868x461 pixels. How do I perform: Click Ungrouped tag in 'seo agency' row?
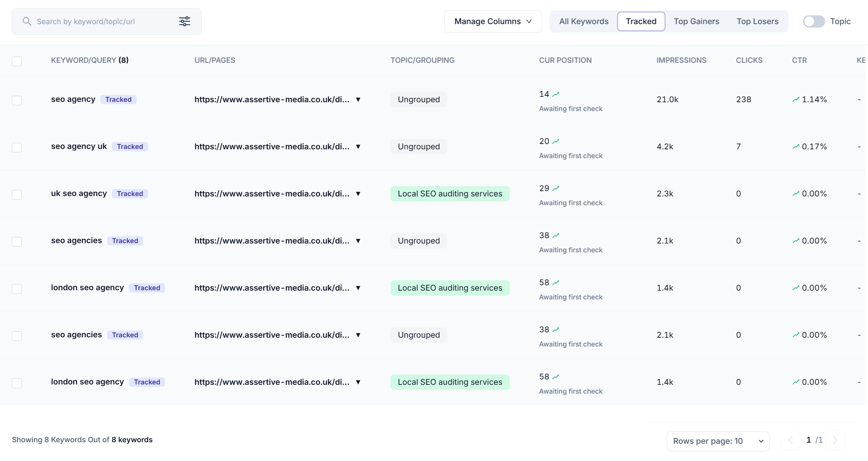tap(419, 100)
